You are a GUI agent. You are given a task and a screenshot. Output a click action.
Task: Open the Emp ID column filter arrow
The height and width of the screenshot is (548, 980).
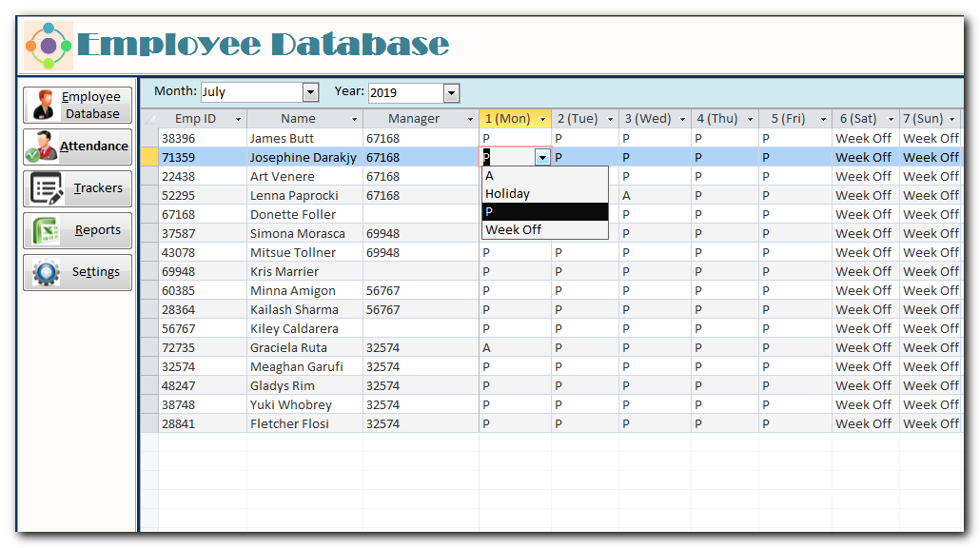coord(238,119)
